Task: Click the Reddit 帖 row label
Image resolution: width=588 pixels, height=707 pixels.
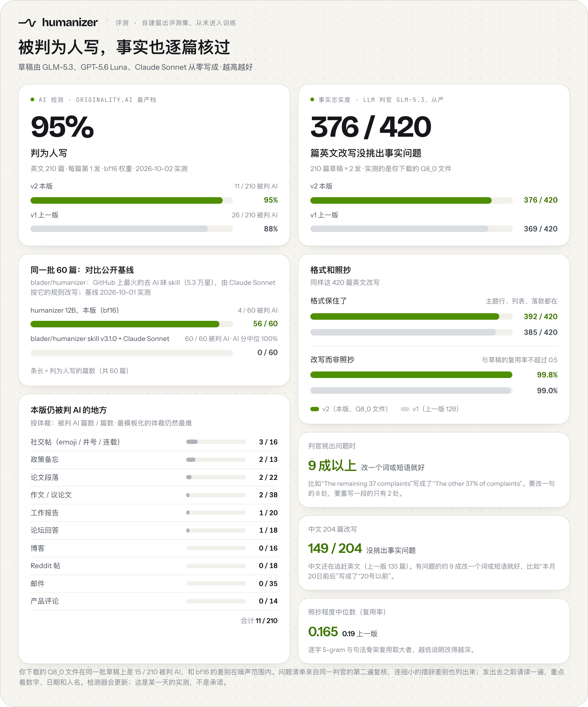Action: 45,566
